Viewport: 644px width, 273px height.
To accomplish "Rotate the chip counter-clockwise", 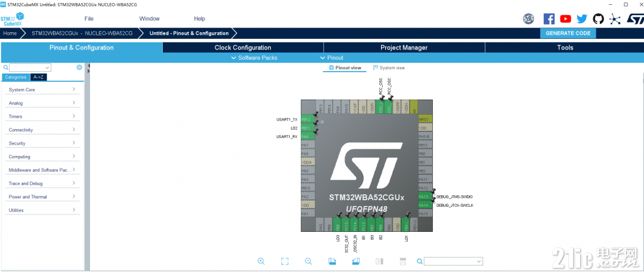I will [355, 261].
